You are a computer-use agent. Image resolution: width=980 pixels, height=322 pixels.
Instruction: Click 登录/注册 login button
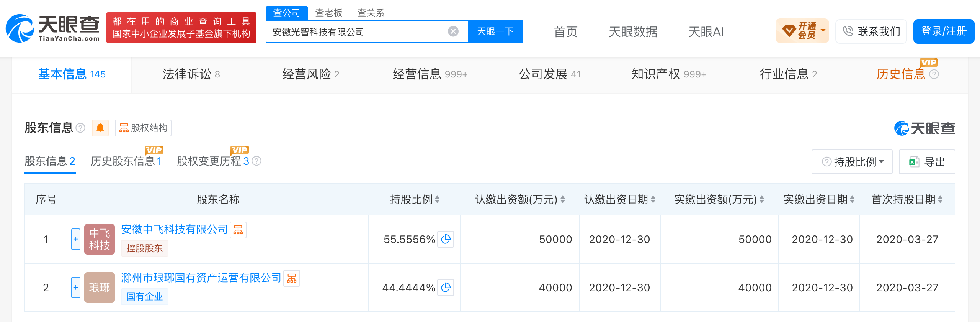click(944, 31)
